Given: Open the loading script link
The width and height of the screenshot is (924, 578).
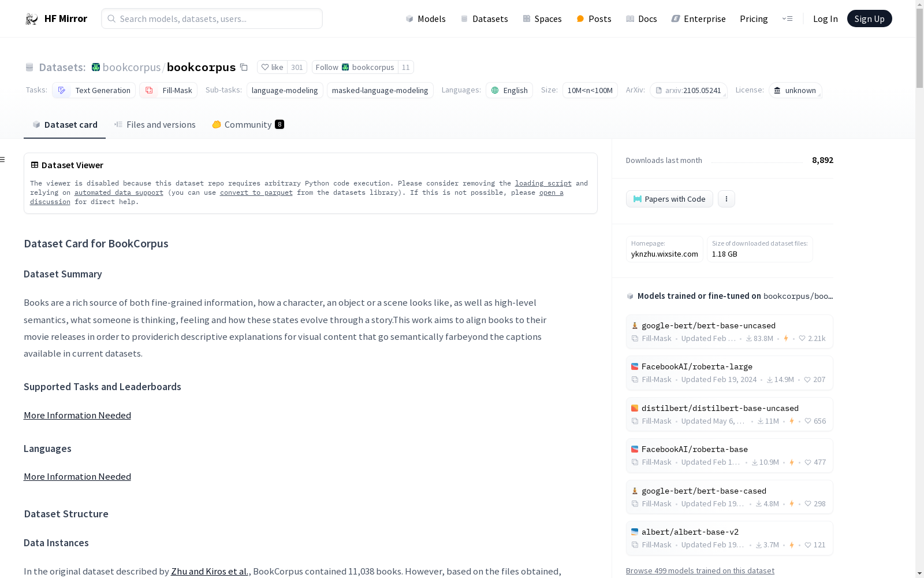Looking at the screenshot, I should [543, 183].
